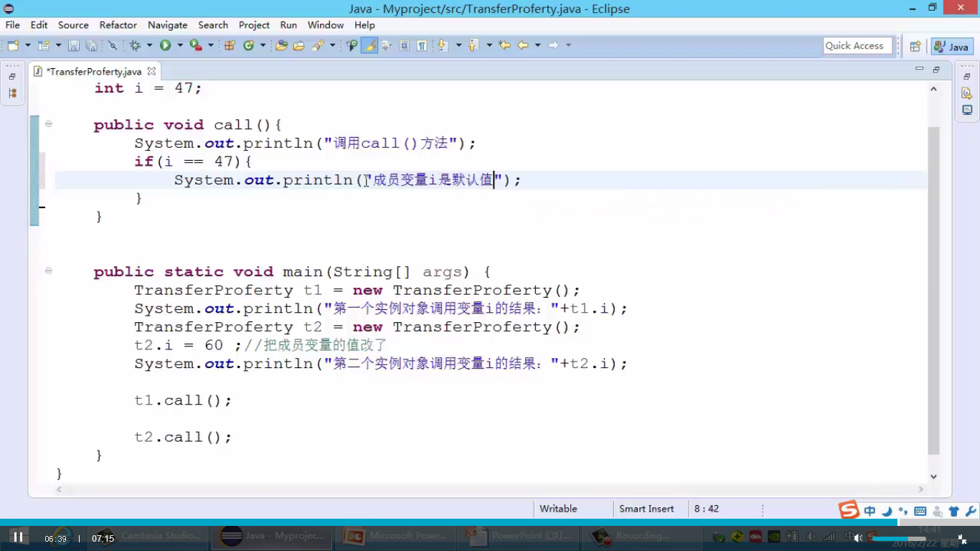
Task: Restore the right sidebar panel icon
Action: [967, 77]
